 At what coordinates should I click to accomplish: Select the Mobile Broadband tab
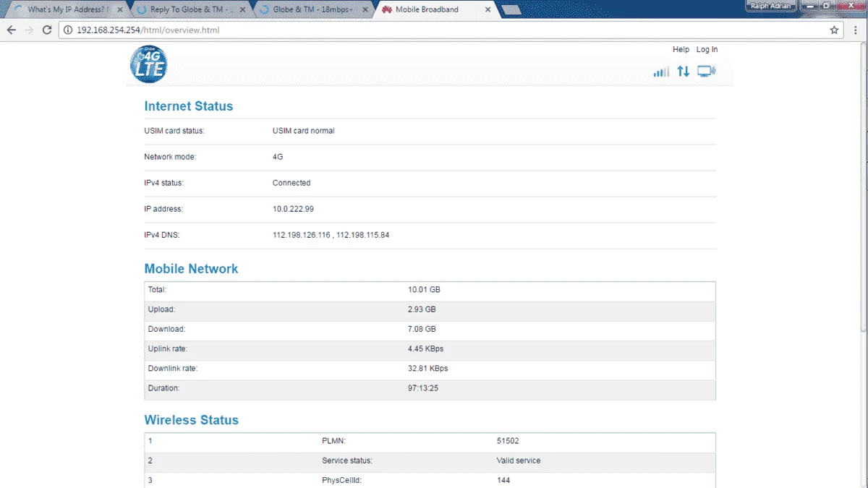pos(436,10)
